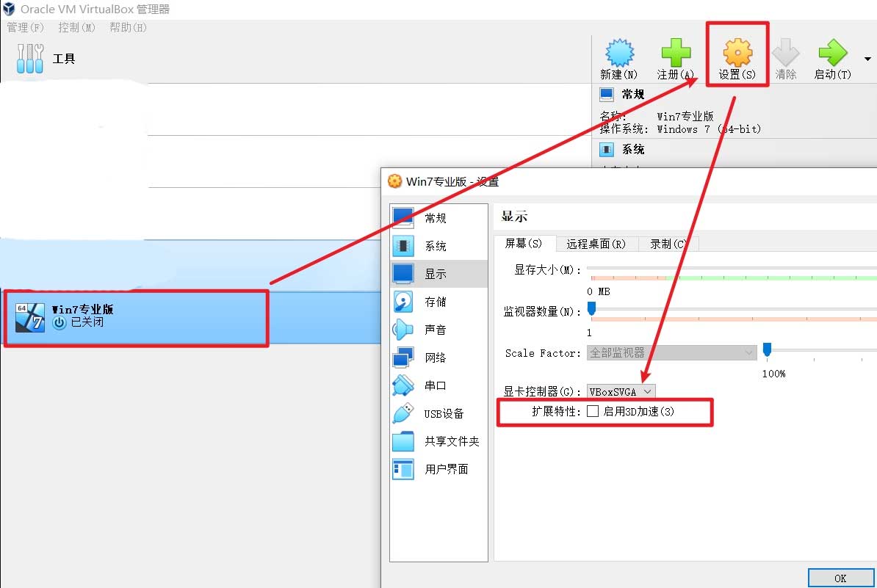Open 声音 category in settings sidebar

click(438, 330)
